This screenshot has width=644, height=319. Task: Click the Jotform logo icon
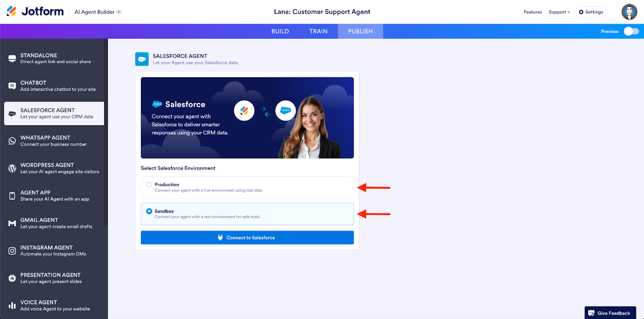[12, 11]
